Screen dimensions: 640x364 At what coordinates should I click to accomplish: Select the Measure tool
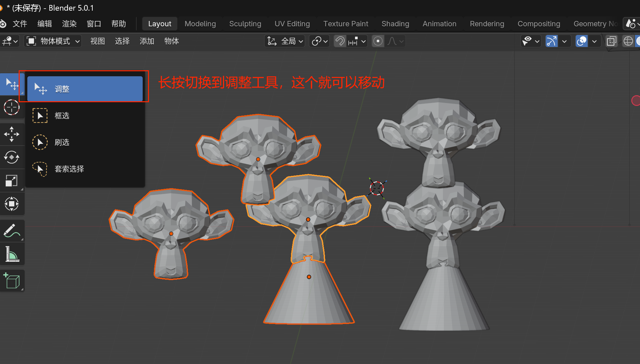point(12,254)
